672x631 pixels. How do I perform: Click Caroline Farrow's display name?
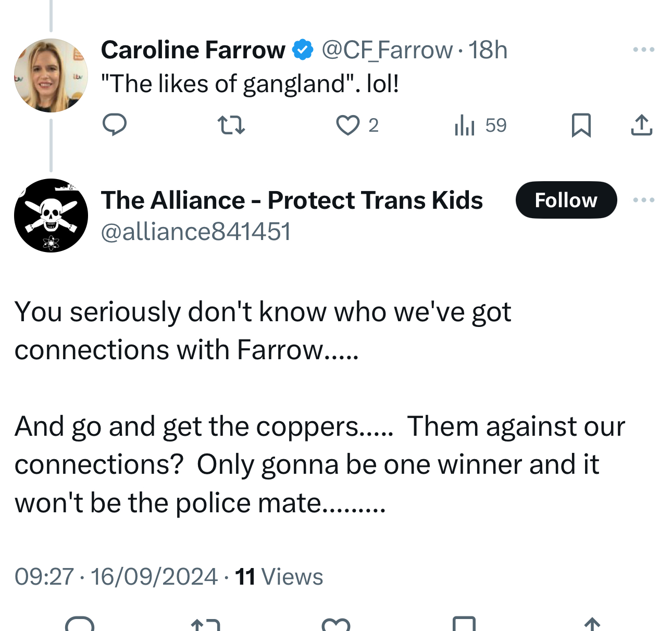coord(193,50)
